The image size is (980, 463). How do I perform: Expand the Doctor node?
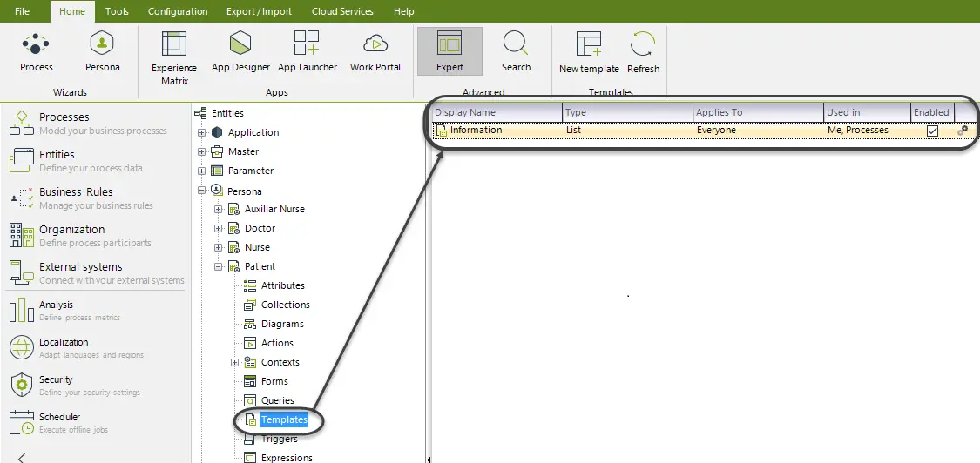pyautogui.click(x=218, y=229)
